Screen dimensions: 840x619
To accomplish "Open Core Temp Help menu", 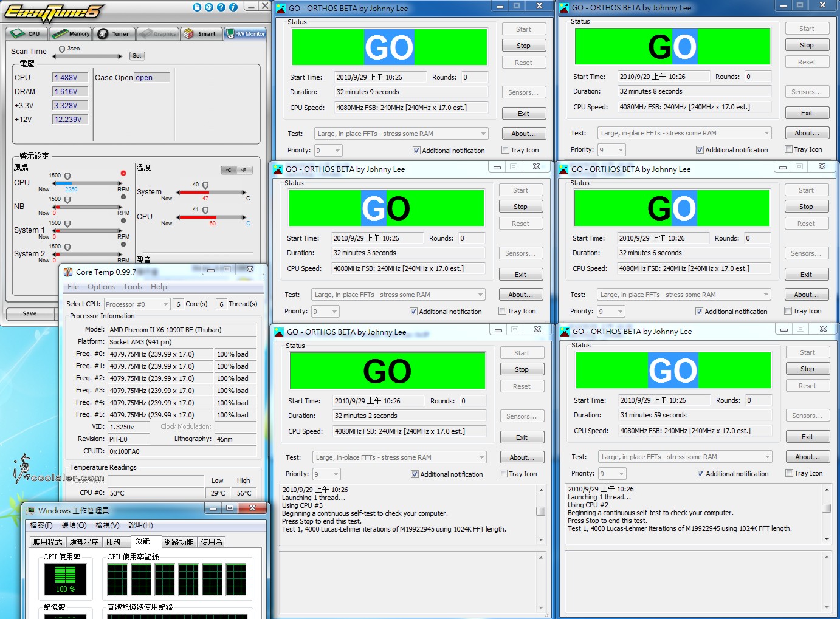I will pos(159,287).
